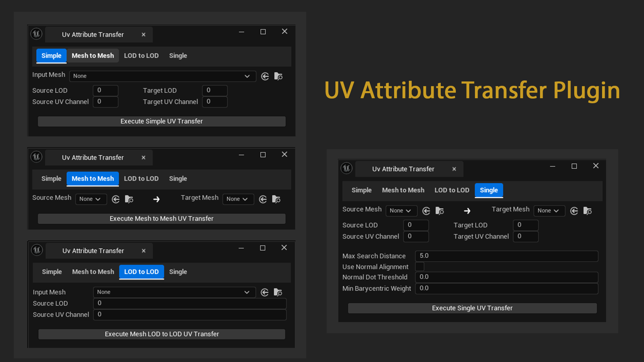Click browse icon for Source Mesh in Single window
644x362 pixels.
click(440, 211)
